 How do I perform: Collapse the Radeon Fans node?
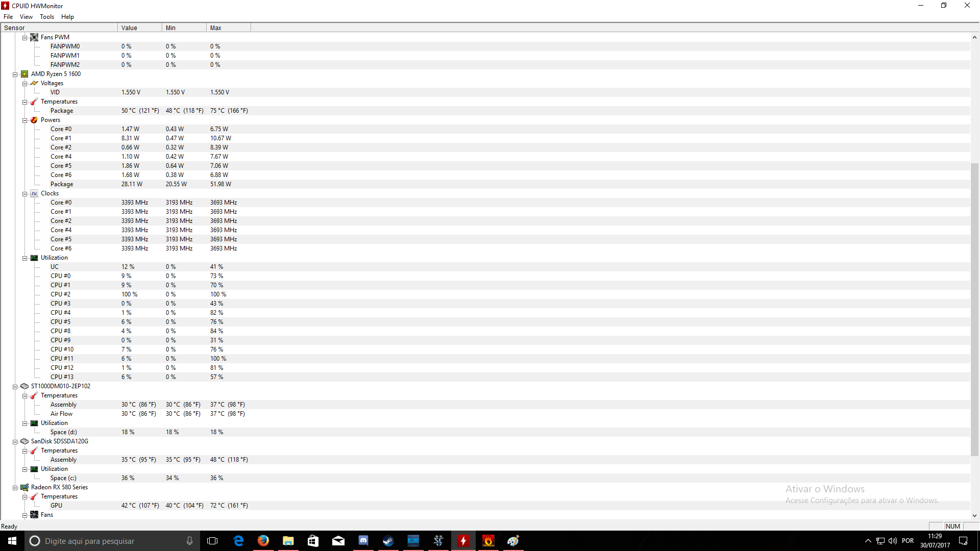pyautogui.click(x=24, y=515)
